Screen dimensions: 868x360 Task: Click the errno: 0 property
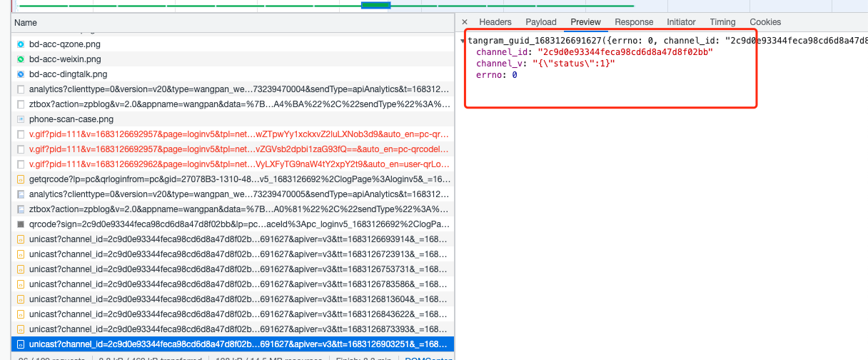pyautogui.click(x=497, y=75)
